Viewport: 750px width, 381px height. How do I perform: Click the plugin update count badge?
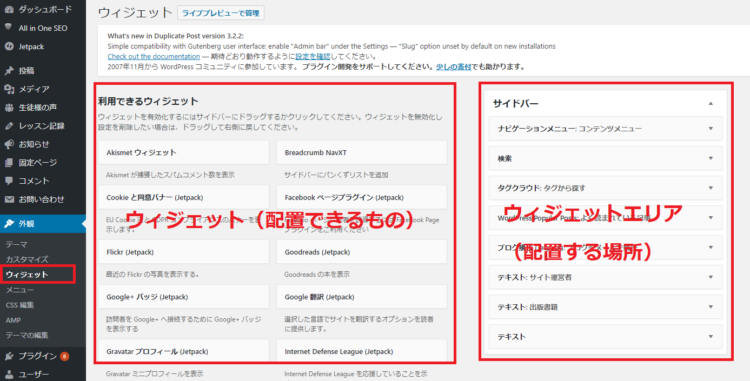coord(65,356)
